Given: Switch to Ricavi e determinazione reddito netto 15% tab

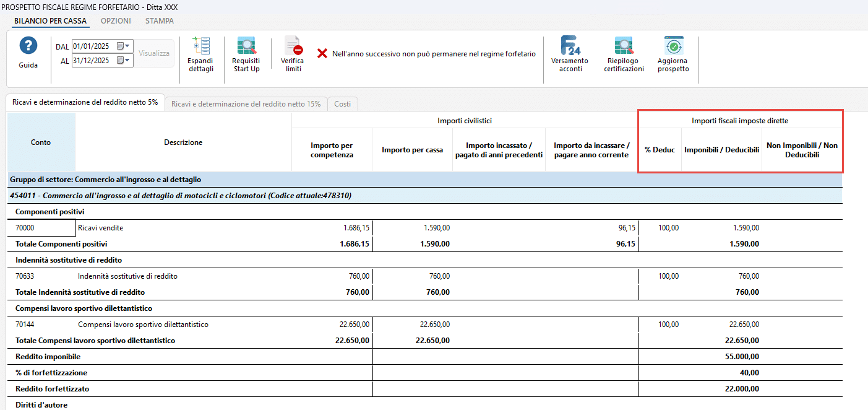Looking at the screenshot, I should tap(246, 104).
